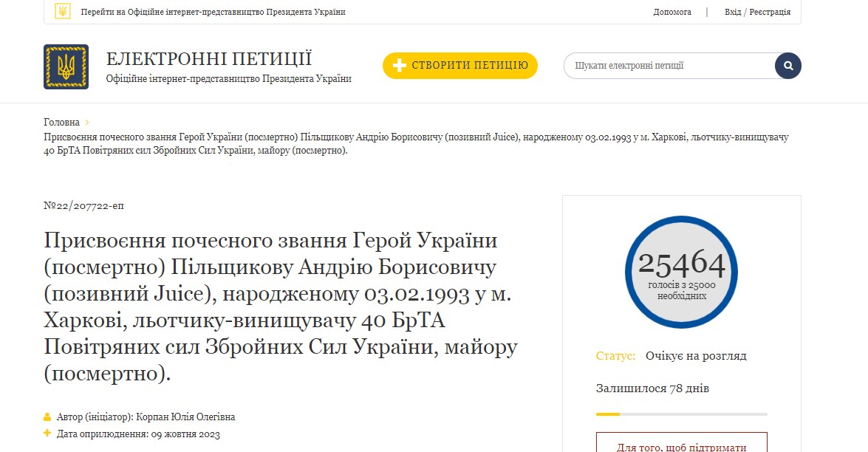
Task: Click the petition title heading link
Action: point(281,301)
